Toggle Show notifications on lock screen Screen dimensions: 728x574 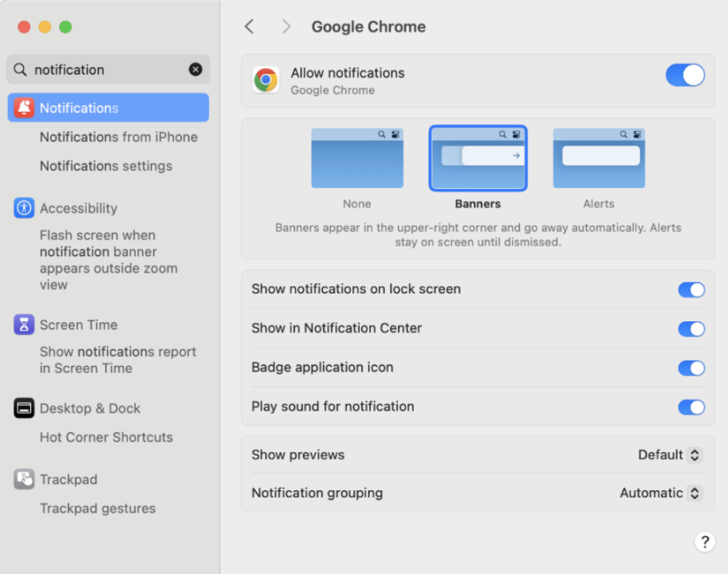(x=691, y=289)
